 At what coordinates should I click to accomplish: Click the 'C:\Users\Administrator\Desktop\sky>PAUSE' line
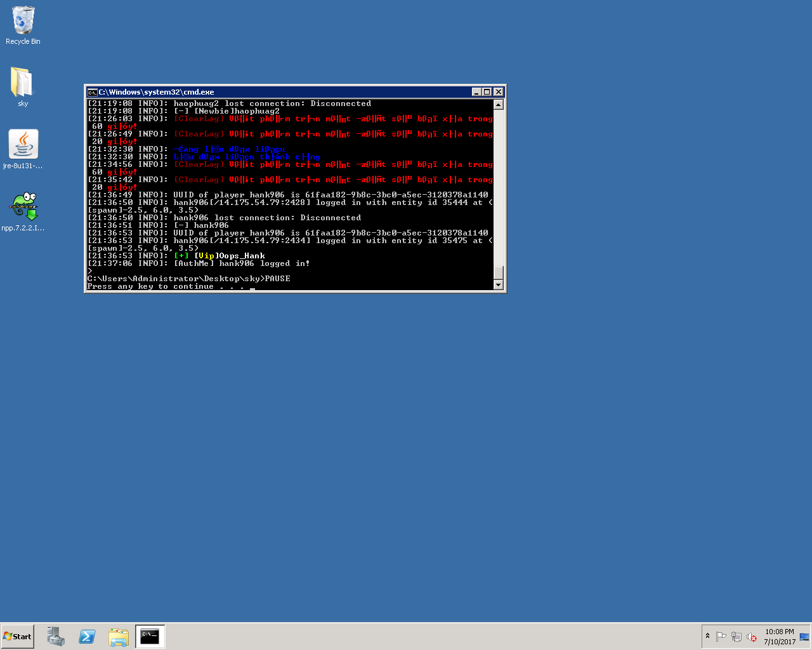(189, 279)
